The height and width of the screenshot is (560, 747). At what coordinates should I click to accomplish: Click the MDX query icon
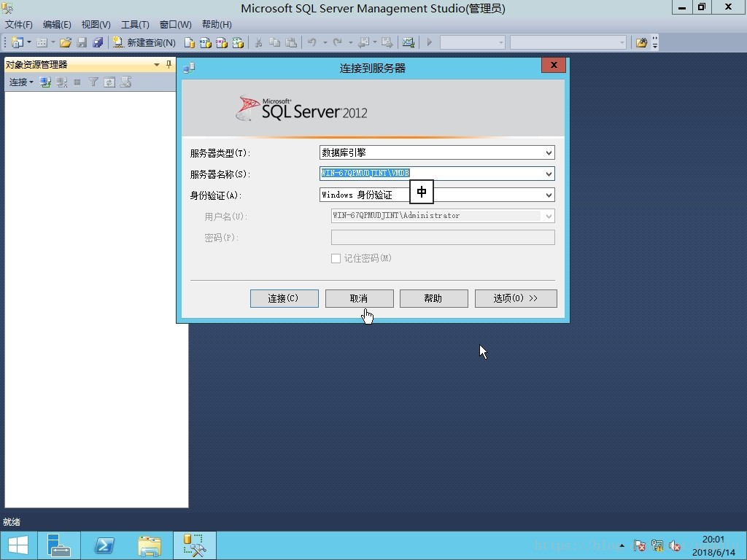(x=205, y=42)
